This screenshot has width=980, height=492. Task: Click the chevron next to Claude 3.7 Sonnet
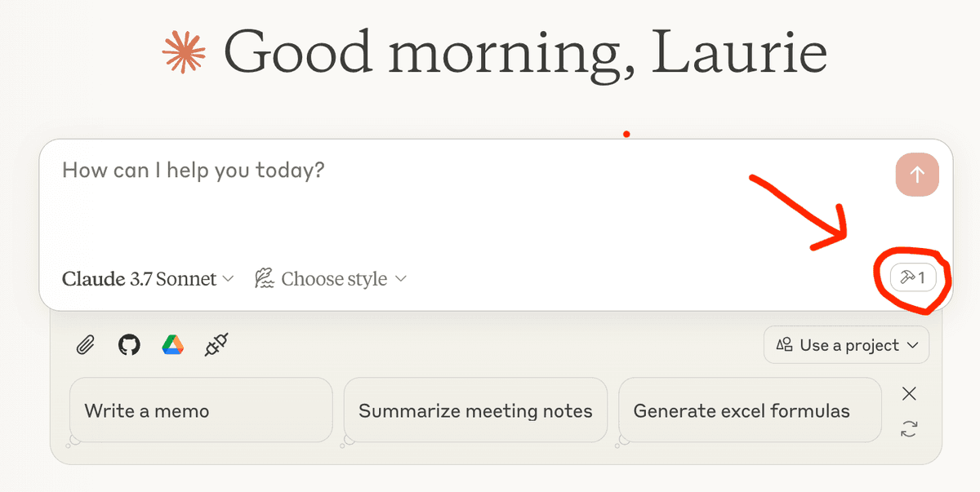click(x=228, y=279)
